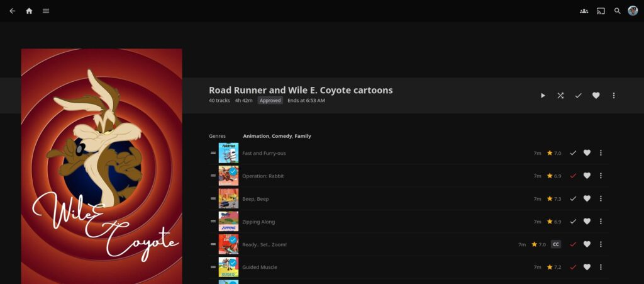The width and height of the screenshot is (644, 284).
Task: Click the 40 tracks count
Action: 219,101
